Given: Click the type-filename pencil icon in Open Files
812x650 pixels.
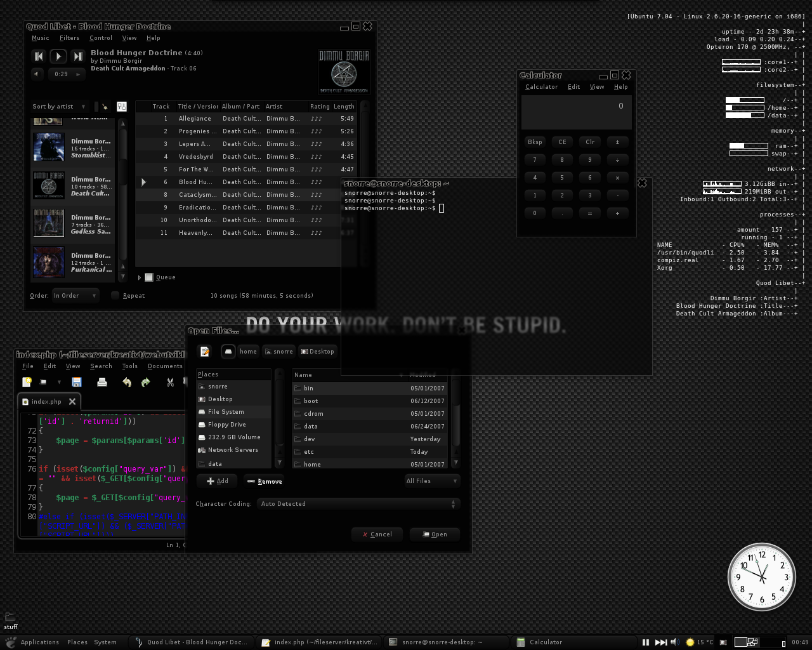Looking at the screenshot, I should [x=204, y=351].
